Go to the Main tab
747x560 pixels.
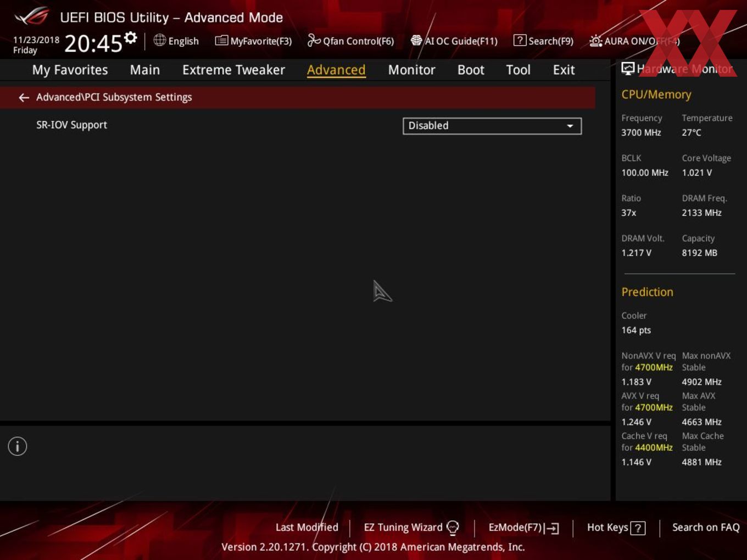[x=145, y=70]
